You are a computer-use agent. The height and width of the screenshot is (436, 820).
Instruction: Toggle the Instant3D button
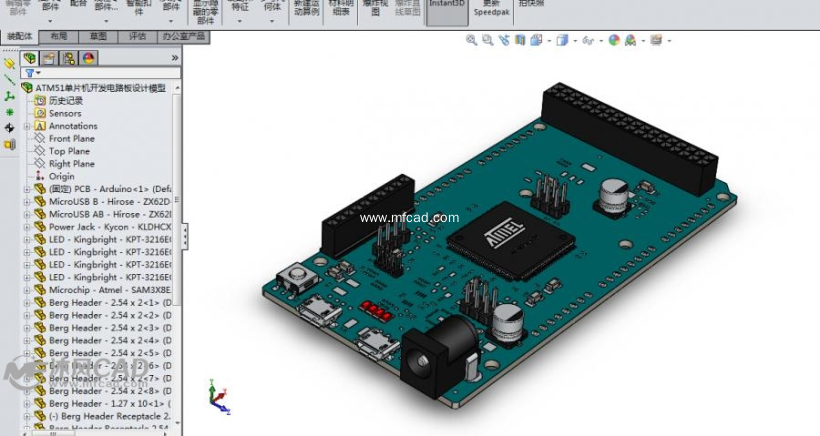coord(447,12)
